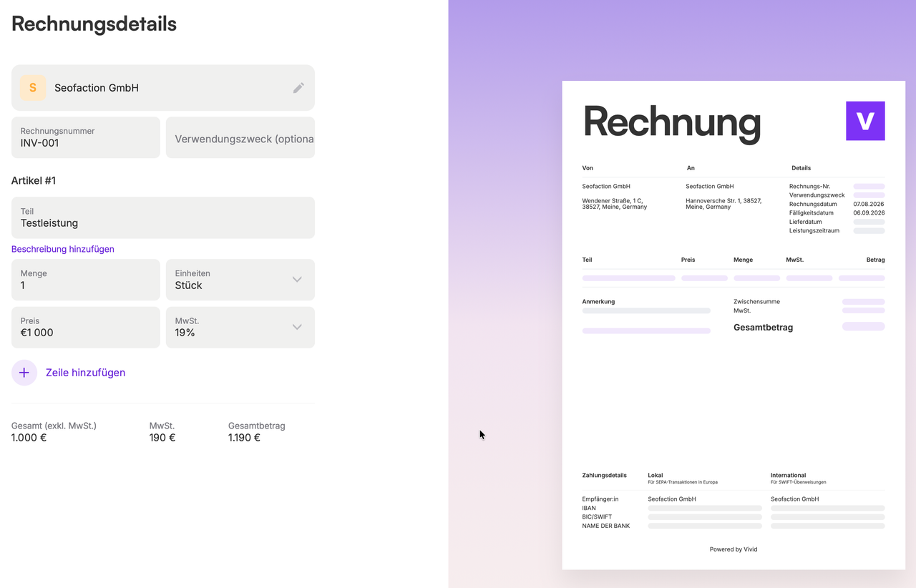Image resolution: width=916 pixels, height=588 pixels.
Task: Click the IBAN row label
Action: pos(589,509)
